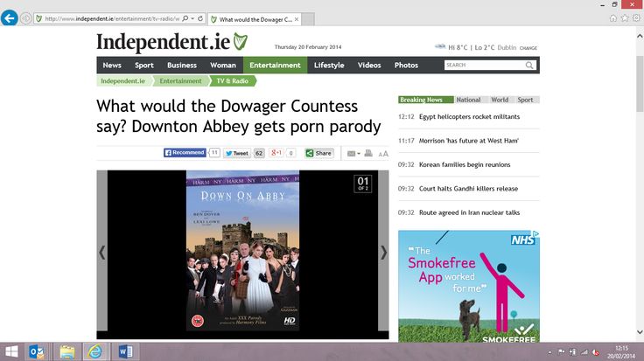Open the Windows Start button
Image resolution: width=644 pixels, height=361 pixels.
(x=11, y=351)
